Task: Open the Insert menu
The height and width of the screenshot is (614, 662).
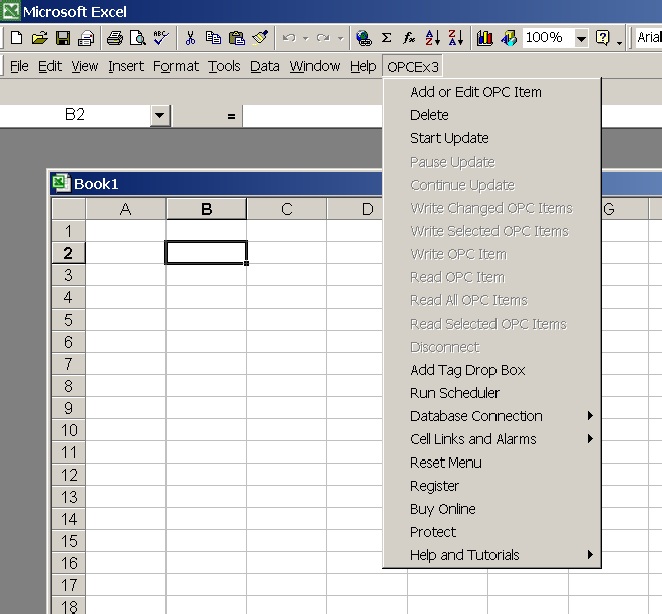Action: (x=126, y=66)
